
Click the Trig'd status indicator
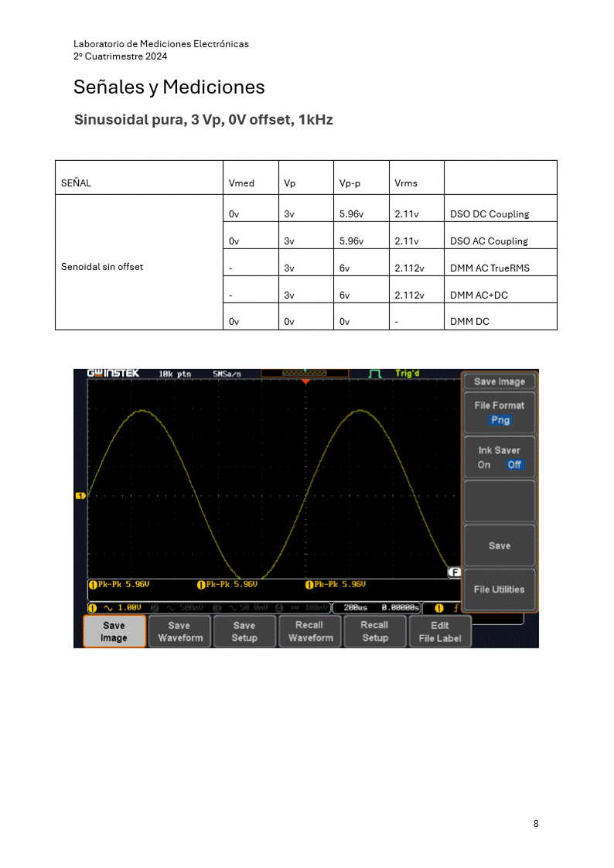407,374
